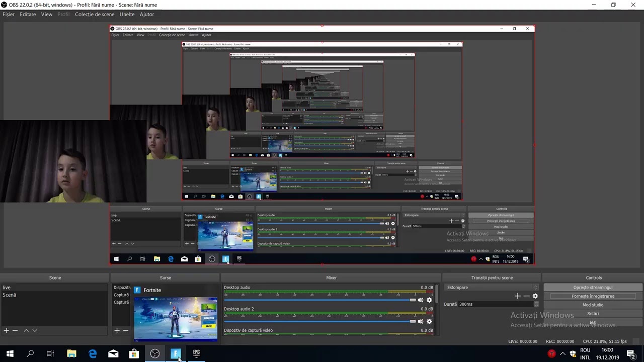
Task: Open the Ajutor menu
Action: (x=147, y=14)
